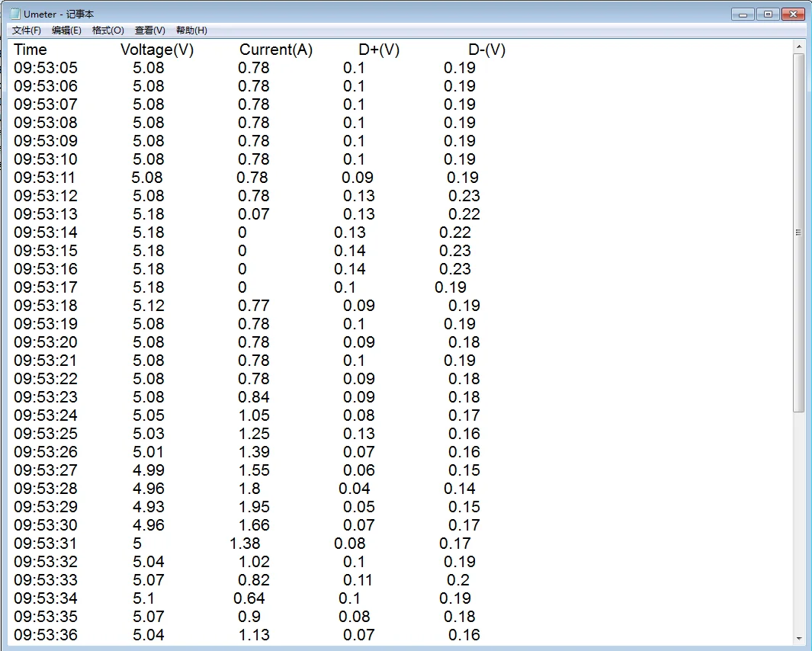Screen dimensions: 812x651
Task: Open the 编辑(E) menu
Action: 66,30
